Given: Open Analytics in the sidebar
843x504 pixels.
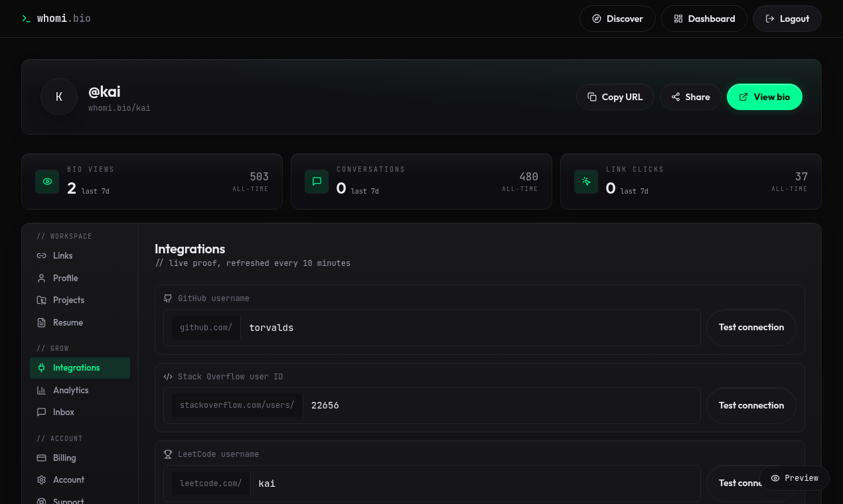Looking at the screenshot, I should (x=80, y=390).
